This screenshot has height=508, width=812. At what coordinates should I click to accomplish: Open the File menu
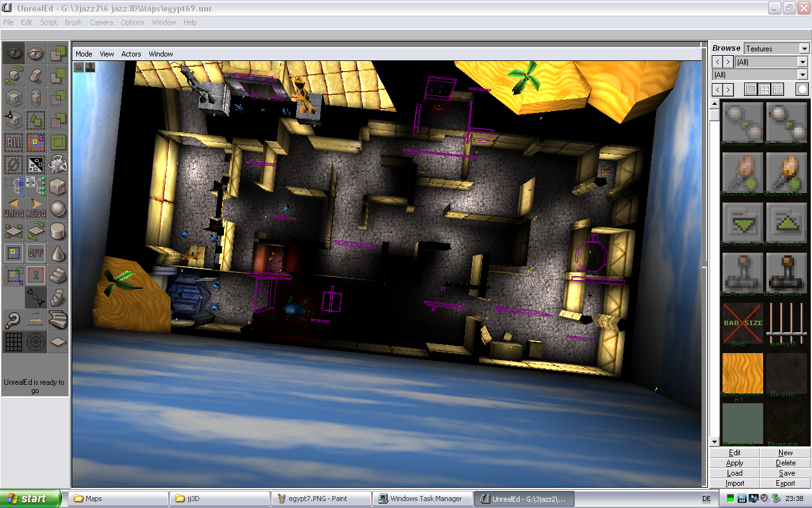pos(8,22)
